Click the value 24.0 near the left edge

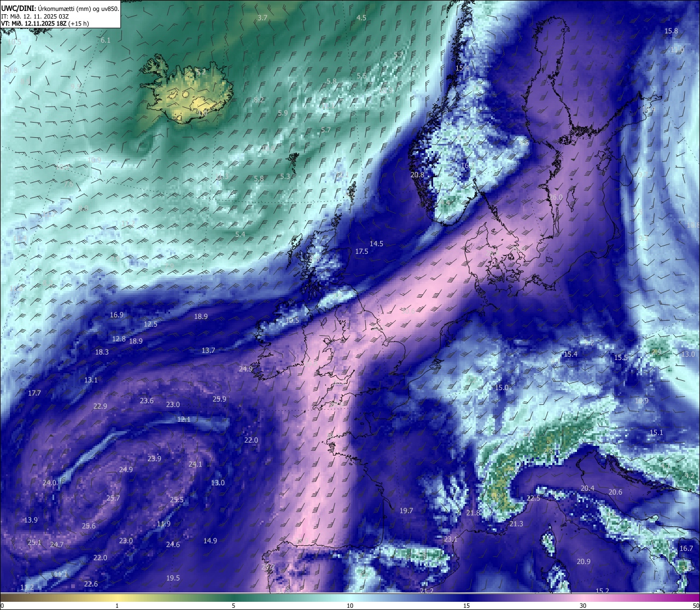[49, 483]
